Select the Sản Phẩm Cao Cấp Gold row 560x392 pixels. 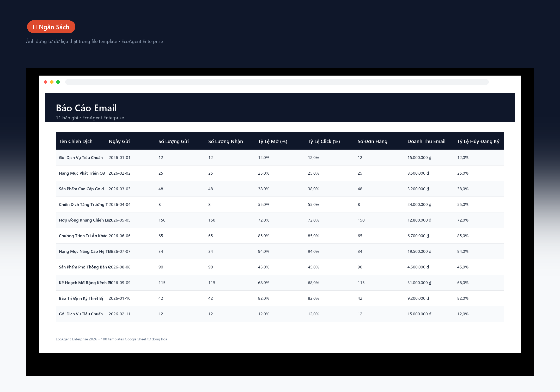280,189
